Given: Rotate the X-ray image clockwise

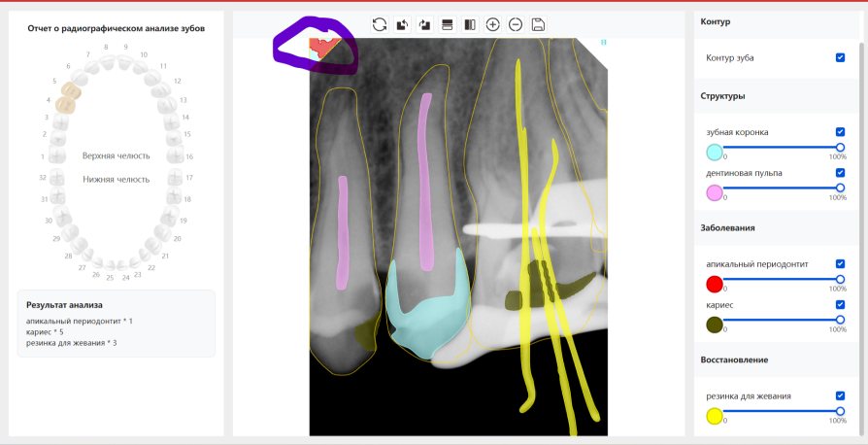Looking at the screenshot, I should click(x=424, y=24).
